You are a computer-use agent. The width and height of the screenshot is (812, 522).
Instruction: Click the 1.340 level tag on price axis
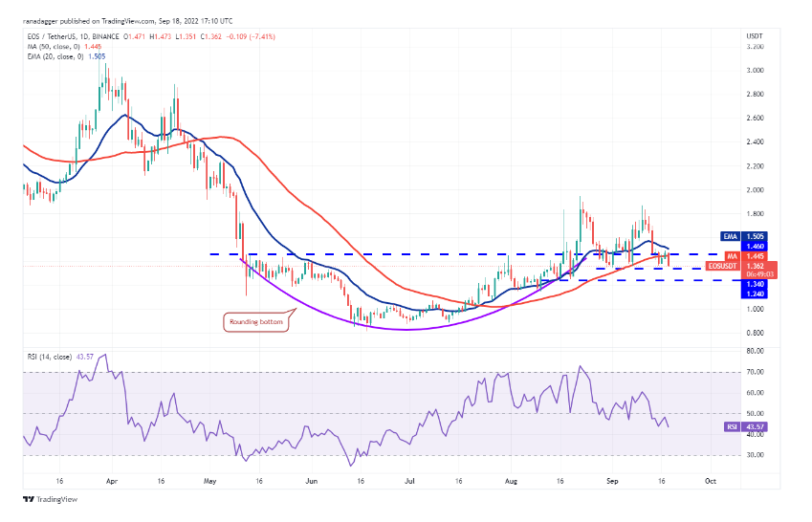tap(755, 284)
